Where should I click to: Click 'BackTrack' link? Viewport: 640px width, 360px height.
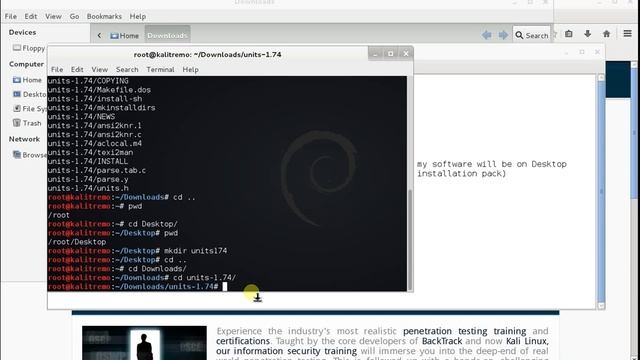pyautogui.click(x=442, y=341)
